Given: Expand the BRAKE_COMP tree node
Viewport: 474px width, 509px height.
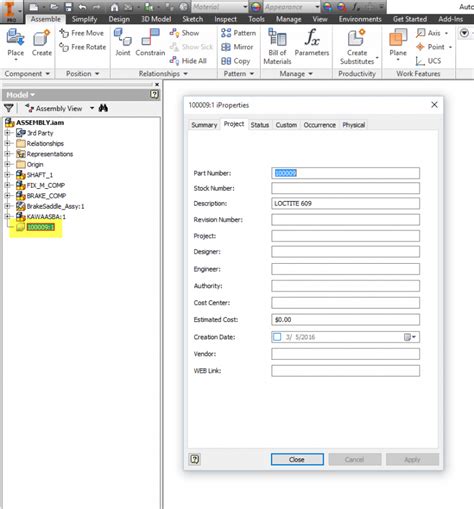Looking at the screenshot, I should [7, 195].
